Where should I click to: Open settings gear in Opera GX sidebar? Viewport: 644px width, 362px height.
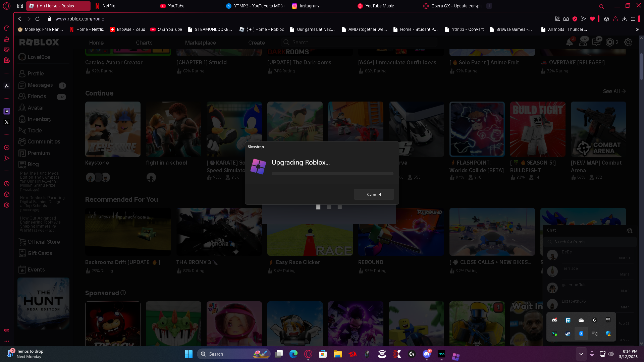coord(7,205)
